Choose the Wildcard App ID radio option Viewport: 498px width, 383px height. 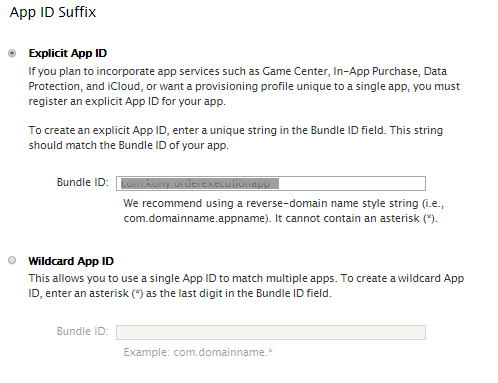tap(12, 260)
